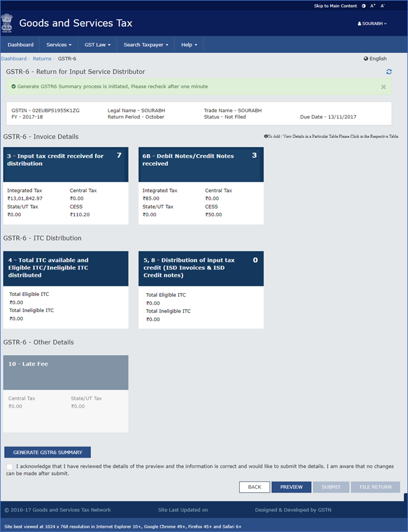Click CESS value ₹110.20 in tile 3
The image size is (408, 532).
click(x=80, y=215)
